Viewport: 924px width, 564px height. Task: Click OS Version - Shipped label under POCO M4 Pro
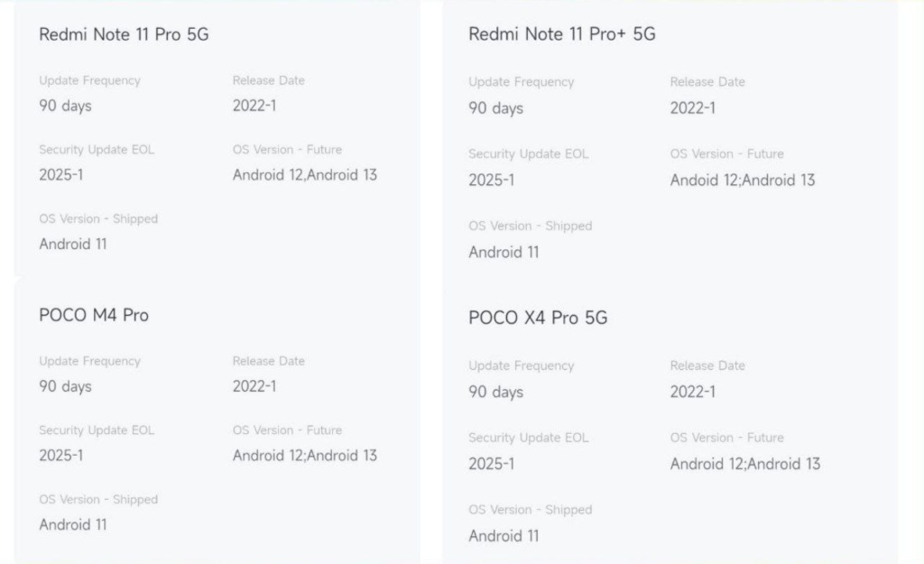point(98,500)
